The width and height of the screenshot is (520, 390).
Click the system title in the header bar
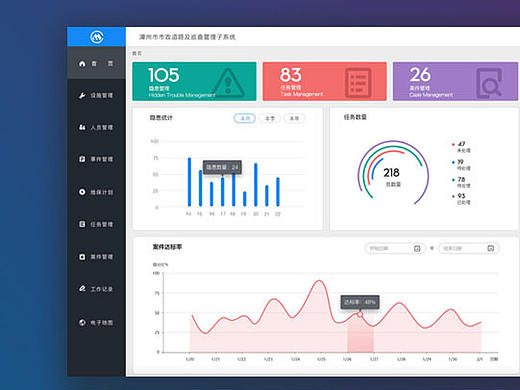pyautogui.click(x=187, y=37)
